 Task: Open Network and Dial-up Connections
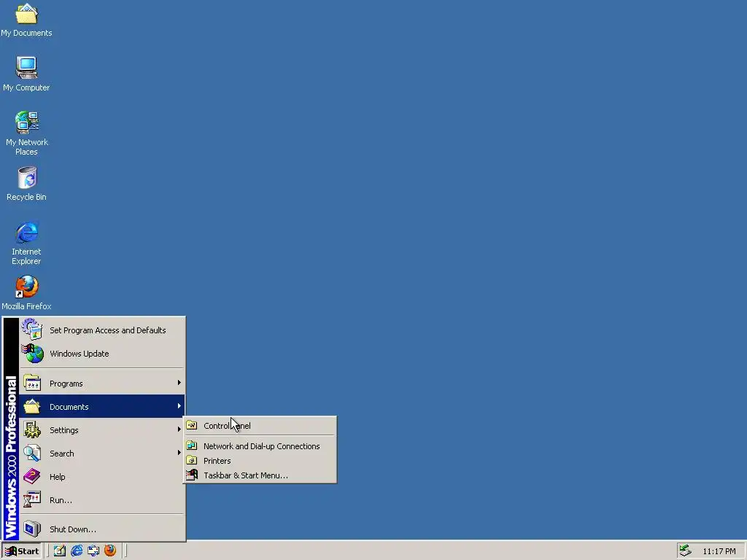[x=260, y=446]
